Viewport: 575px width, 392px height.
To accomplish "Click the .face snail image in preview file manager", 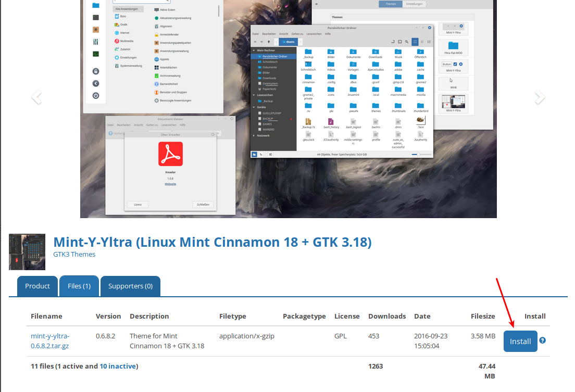I will [421, 122].
